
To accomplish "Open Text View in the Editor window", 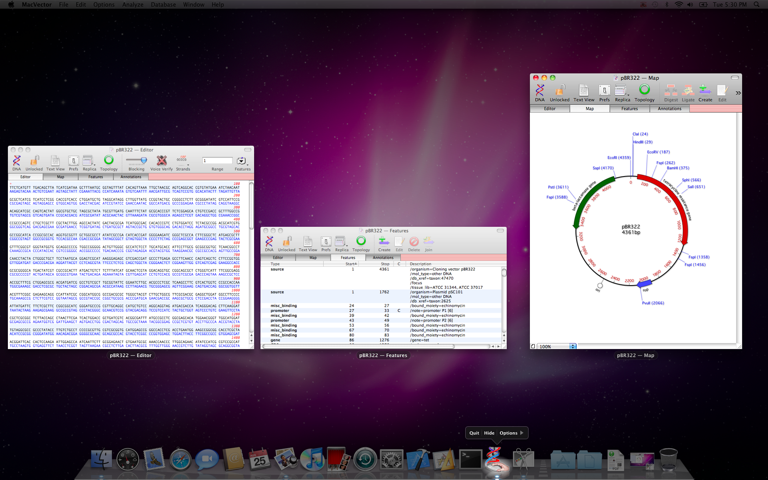I will coord(55,161).
